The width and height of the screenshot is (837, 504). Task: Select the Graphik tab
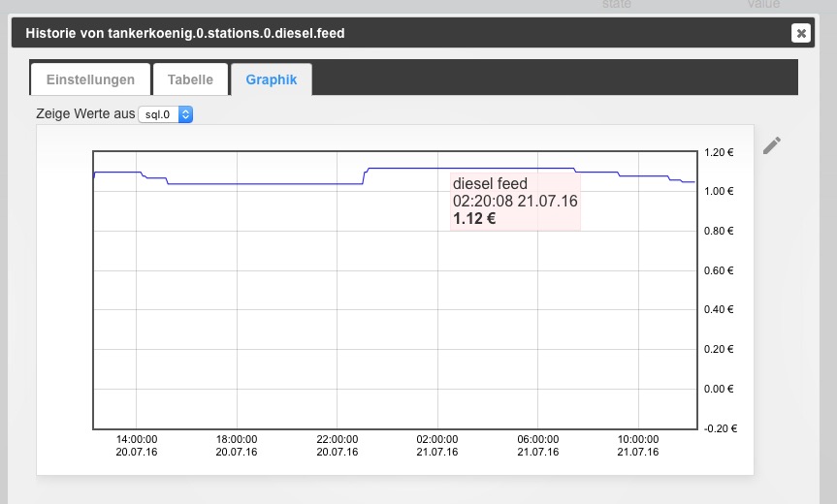tap(272, 79)
